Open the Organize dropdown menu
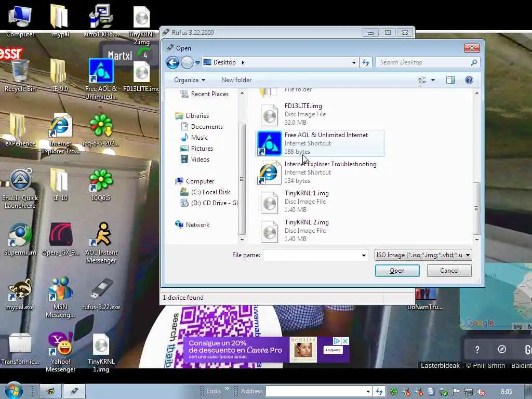Image resolution: width=532 pixels, height=399 pixels. [x=189, y=80]
